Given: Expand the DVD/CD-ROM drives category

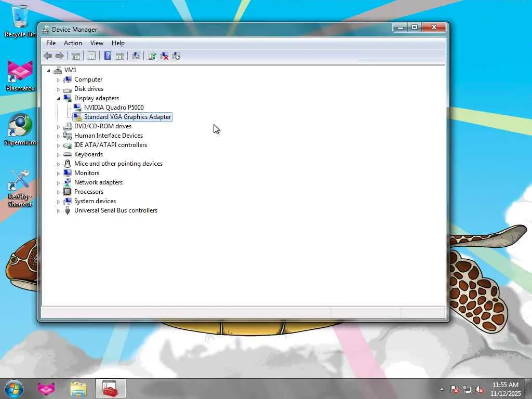Looking at the screenshot, I should [x=58, y=127].
